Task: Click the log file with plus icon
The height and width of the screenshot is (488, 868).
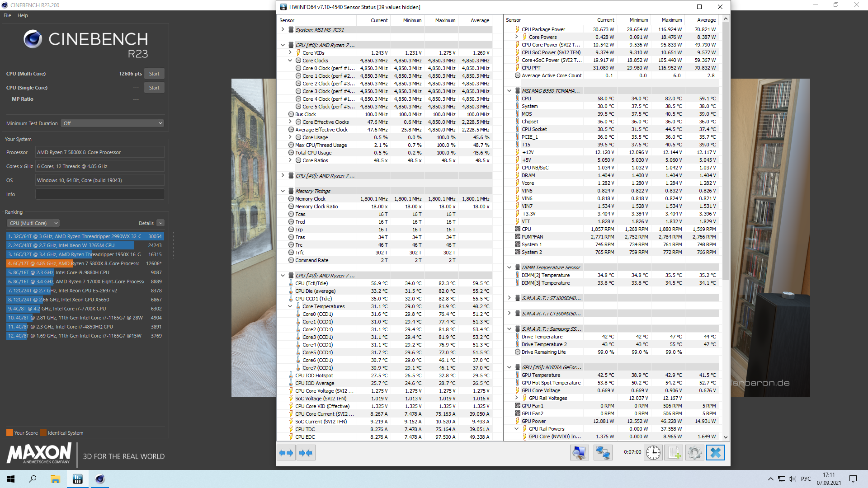Action: pyautogui.click(x=674, y=453)
